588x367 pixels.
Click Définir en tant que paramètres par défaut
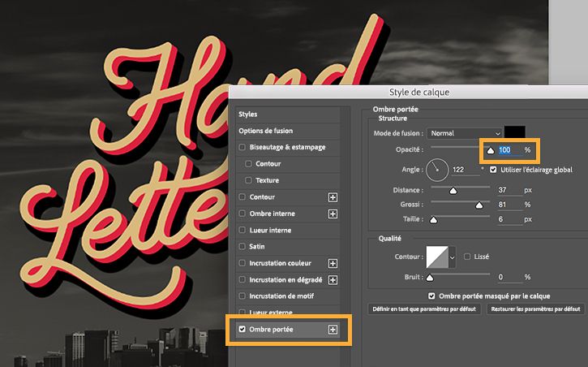(x=424, y=309)
